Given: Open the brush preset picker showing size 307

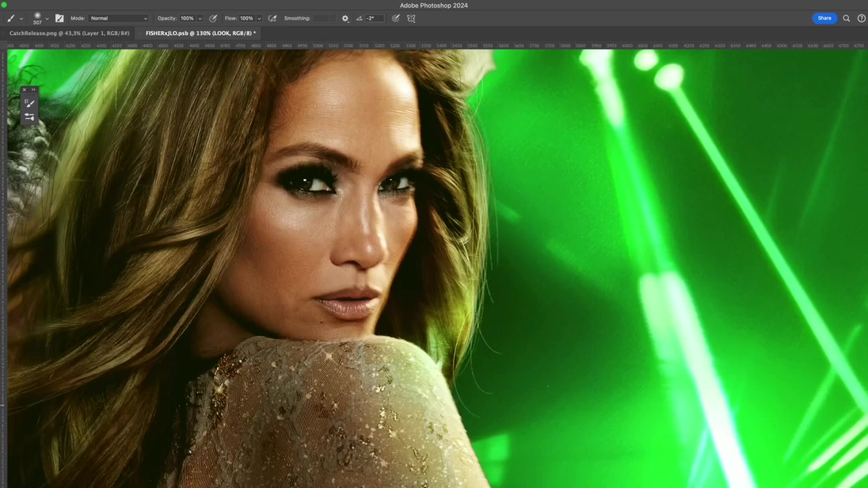Looking at the screenshot, I should coord(37,18).
